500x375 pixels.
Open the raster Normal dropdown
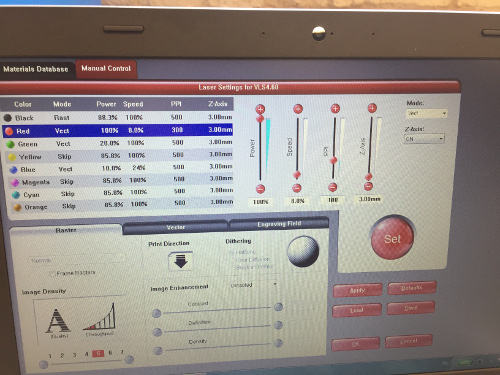coord(76,259)
